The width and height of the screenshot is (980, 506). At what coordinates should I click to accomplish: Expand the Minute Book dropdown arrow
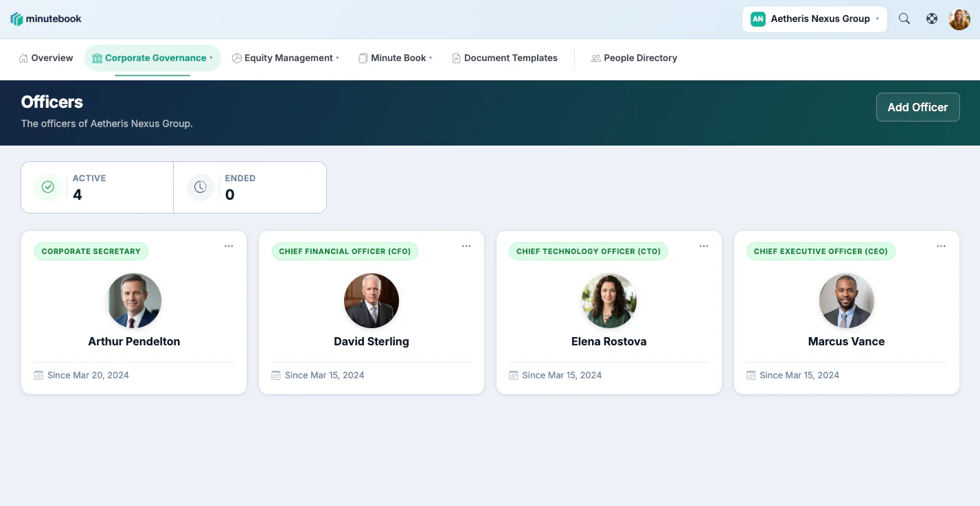pyautogui.click(x=431, y=58)
